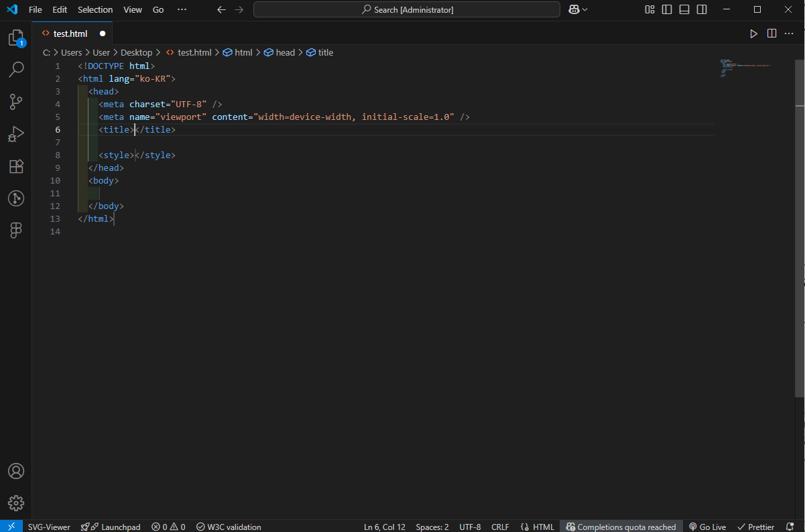This screenshot has height=532, width=805.
Task: Open the Copilot chat icon in title bar
Action: [574, 9]
